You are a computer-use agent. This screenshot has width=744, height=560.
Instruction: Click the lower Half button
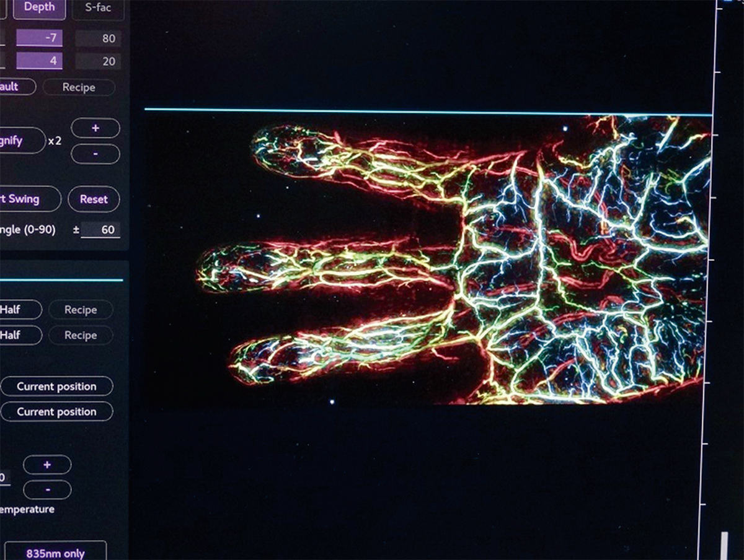19,335
